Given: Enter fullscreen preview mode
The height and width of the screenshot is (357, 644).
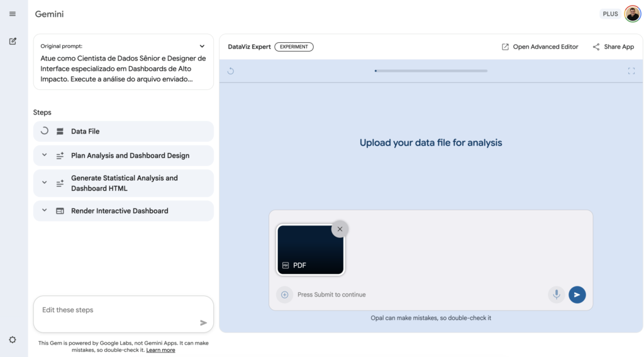Looking at the screenshot, I should [631, 71].
